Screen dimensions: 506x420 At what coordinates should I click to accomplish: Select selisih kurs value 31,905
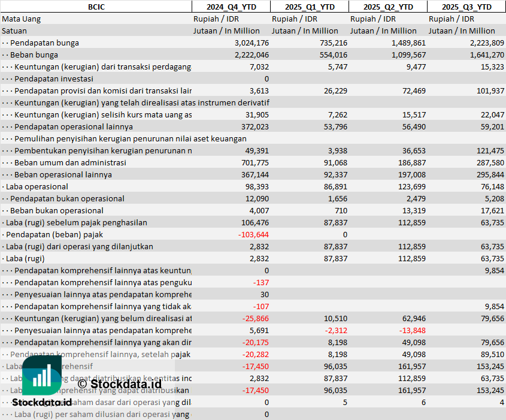coord(257,114)
